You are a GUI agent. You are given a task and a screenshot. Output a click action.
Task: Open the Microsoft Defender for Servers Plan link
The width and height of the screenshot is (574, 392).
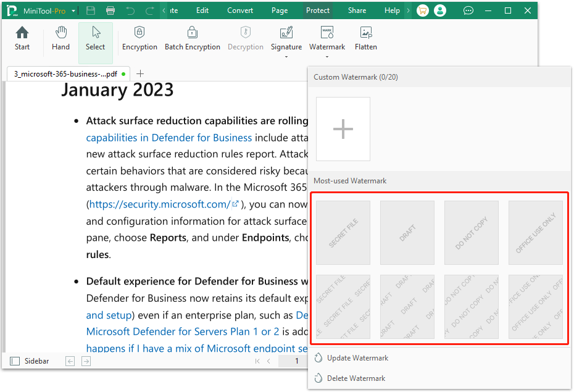tap(182, 332)
